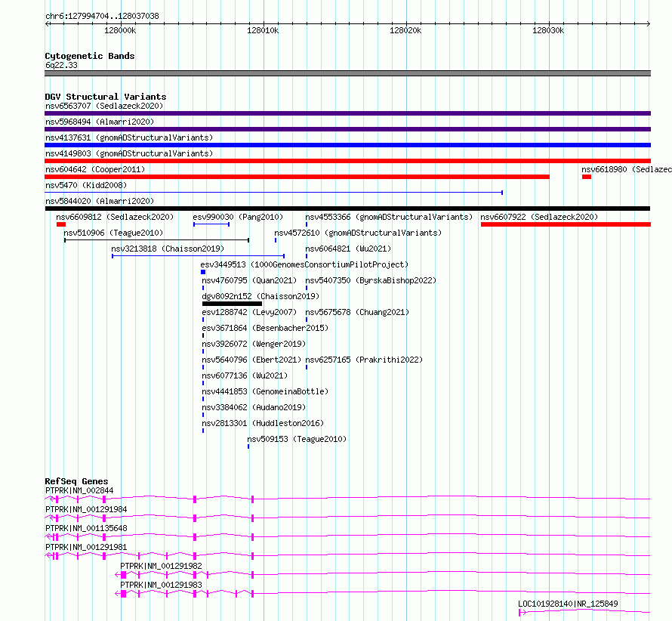Image resolution: width=672 pixels, height=621 pixels.
Task: Click the nsv5844020 (Almarri2020) black bar
Action: [347, 209]
